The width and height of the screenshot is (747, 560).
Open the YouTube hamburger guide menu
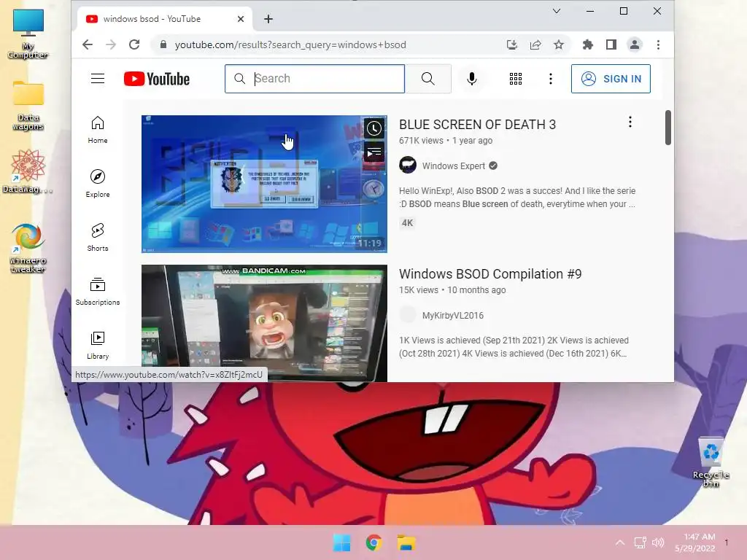pos(98,79)
